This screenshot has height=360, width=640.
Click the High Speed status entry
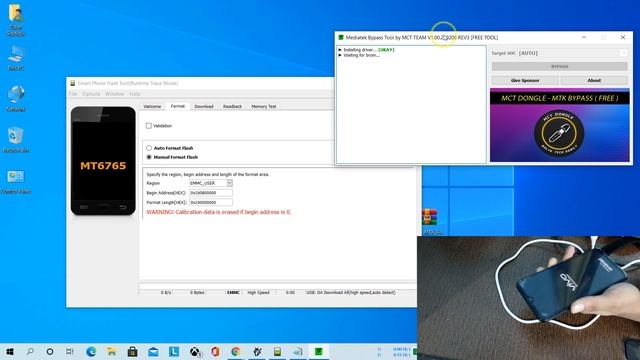tap(258, 293)
